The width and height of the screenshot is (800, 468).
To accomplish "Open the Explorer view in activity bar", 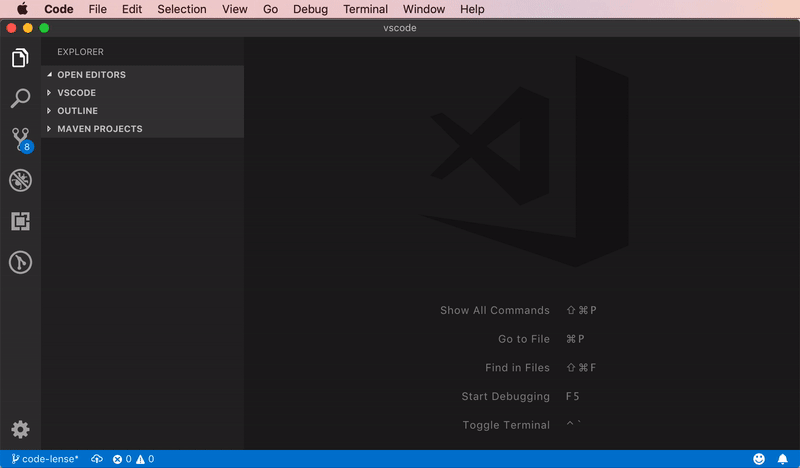I will coord(20,58).
